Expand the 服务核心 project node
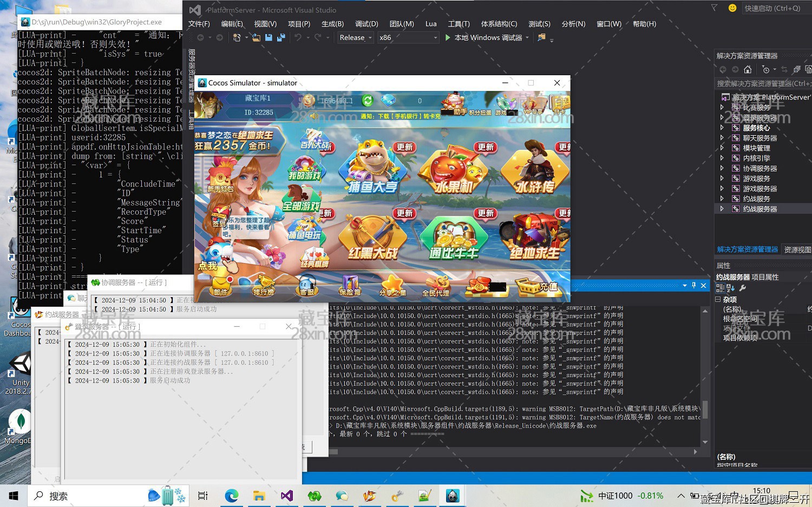This screenshot has width=812, height=507. (x=722, y=128)
